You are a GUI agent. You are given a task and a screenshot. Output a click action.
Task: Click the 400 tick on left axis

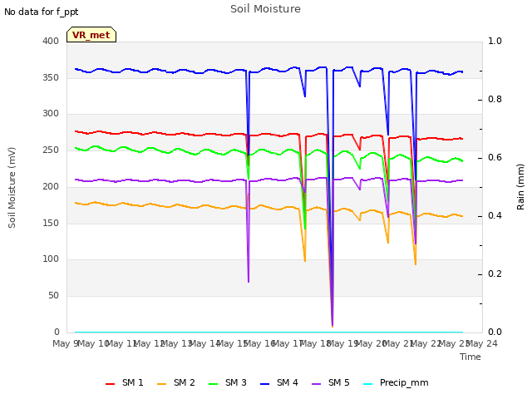point(51,41)
